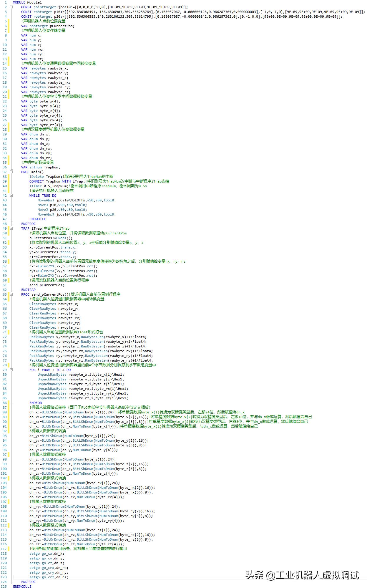Click the PackRawBytes x,rawbyte_x line

coord(88,337)
